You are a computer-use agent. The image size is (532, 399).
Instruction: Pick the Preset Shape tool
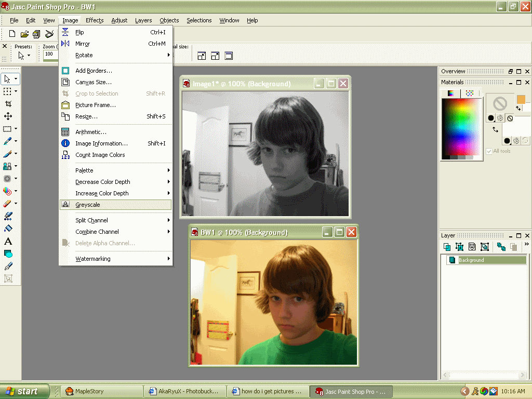8,254
